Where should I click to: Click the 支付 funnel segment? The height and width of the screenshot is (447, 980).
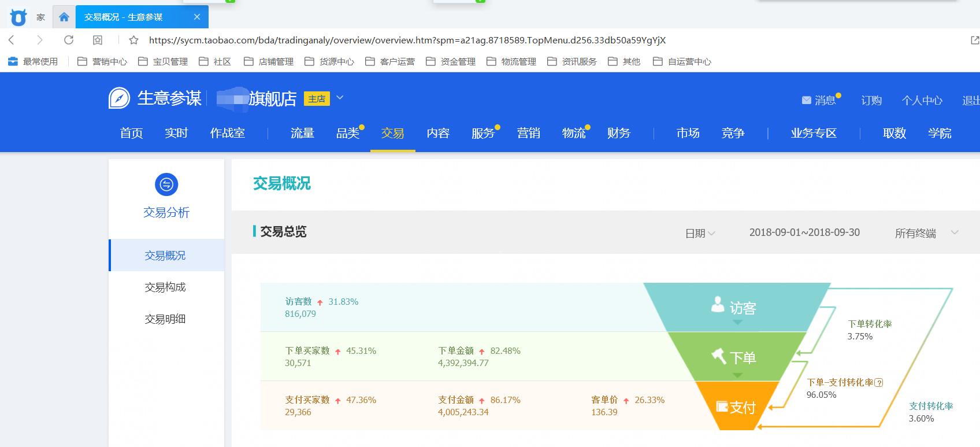tap(737, 407)
